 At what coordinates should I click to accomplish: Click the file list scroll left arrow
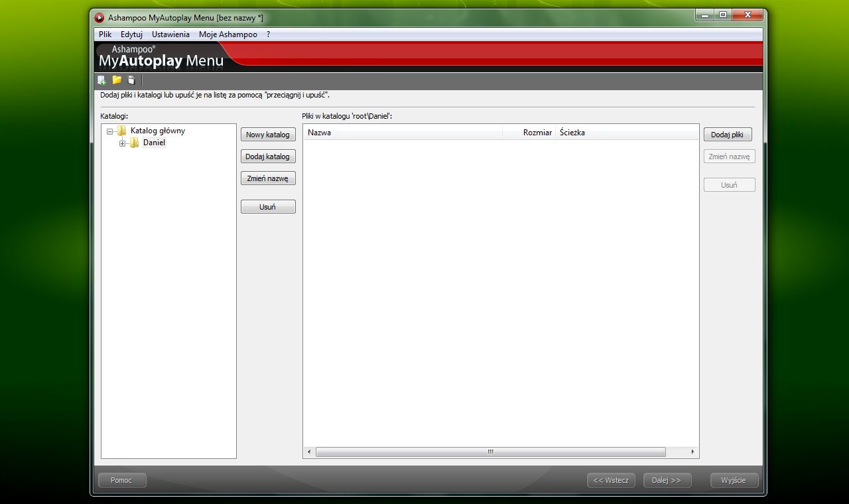pyautogui.click(x=309, y=452)
